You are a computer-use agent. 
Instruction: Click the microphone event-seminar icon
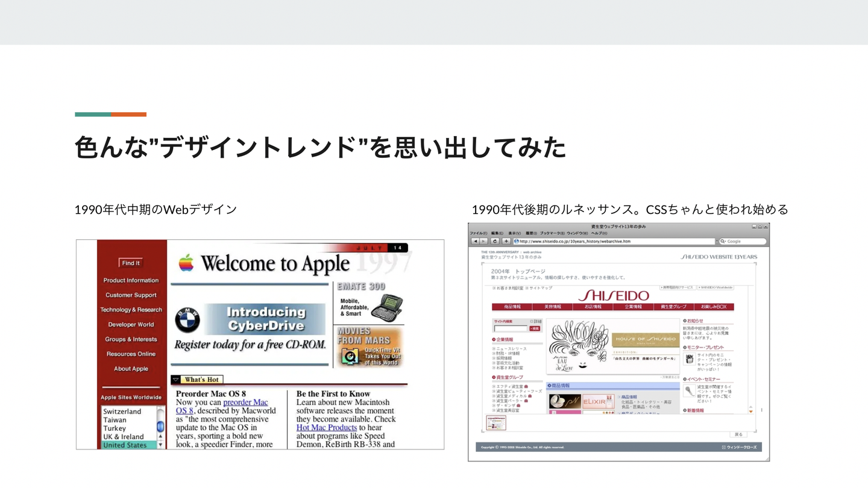689,390
